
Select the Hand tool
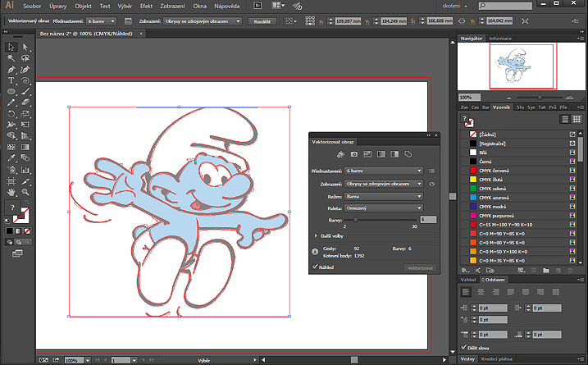click(11, 193)
